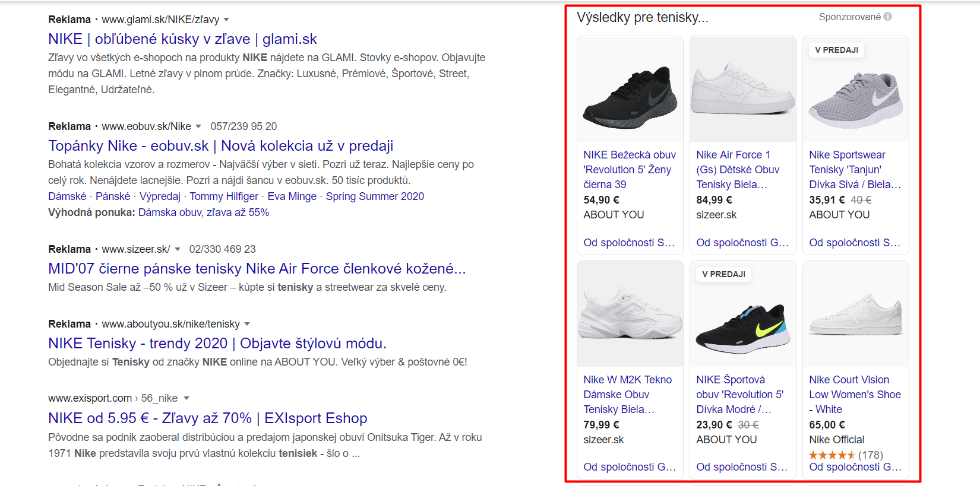Open Nike Court Vision Low Women's Shoe title

point(855,395)
